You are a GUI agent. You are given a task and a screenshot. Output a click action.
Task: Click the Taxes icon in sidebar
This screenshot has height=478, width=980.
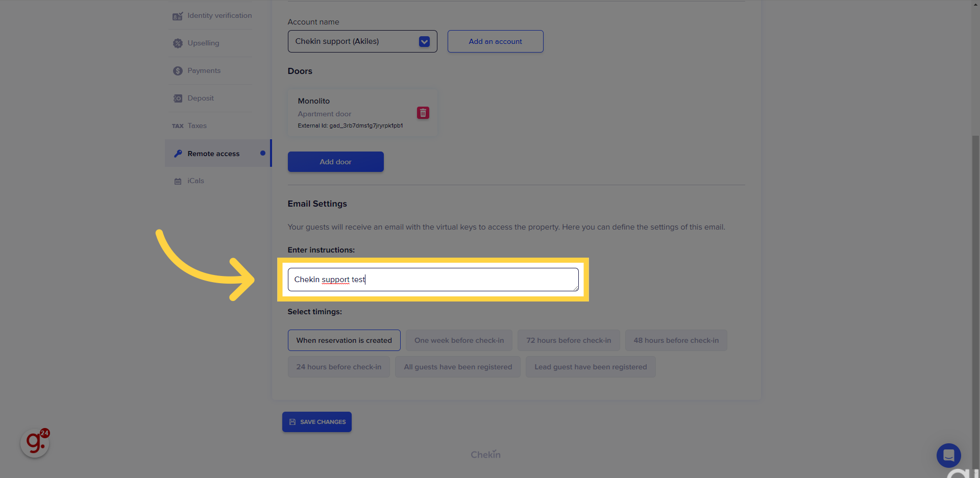pyautogui.click(x=178, y=126)
